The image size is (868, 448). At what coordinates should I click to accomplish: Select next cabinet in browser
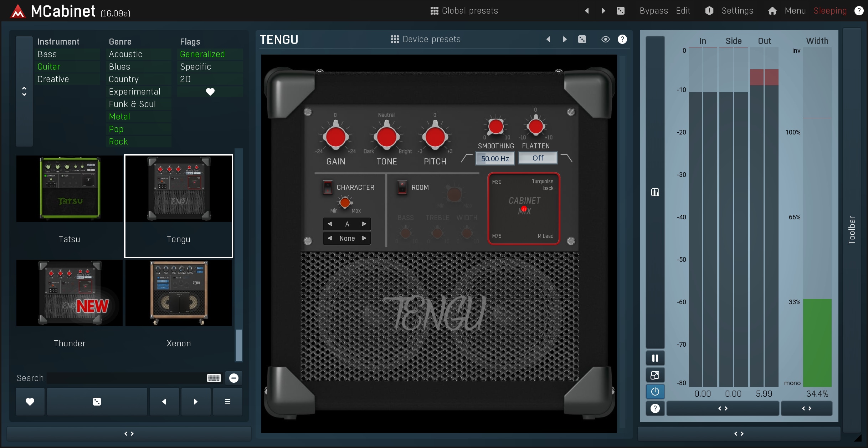click(195, 402)
